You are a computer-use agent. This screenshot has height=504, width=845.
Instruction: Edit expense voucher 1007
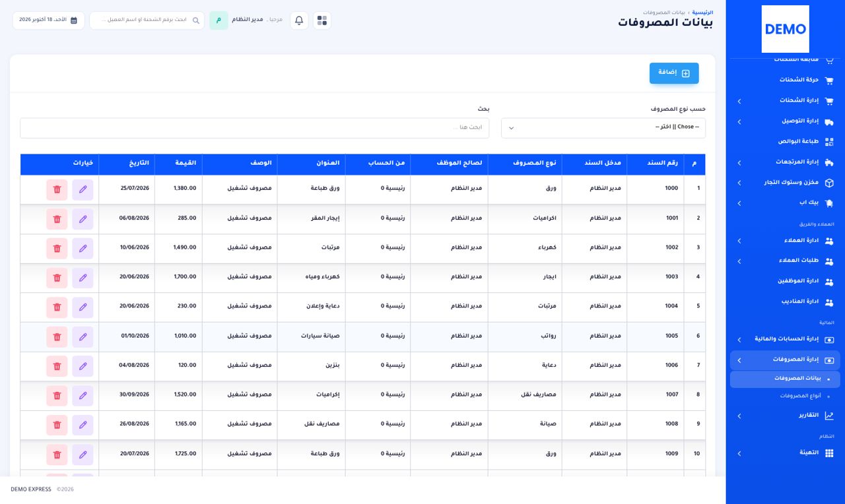point(83,395)
